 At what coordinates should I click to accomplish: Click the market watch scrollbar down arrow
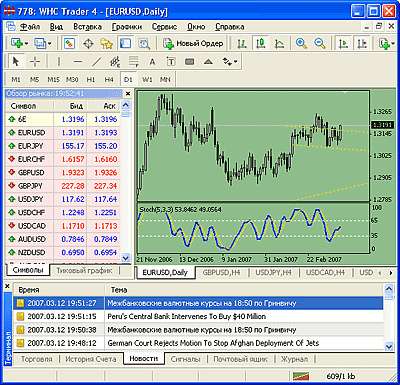(x=126, y=257)
